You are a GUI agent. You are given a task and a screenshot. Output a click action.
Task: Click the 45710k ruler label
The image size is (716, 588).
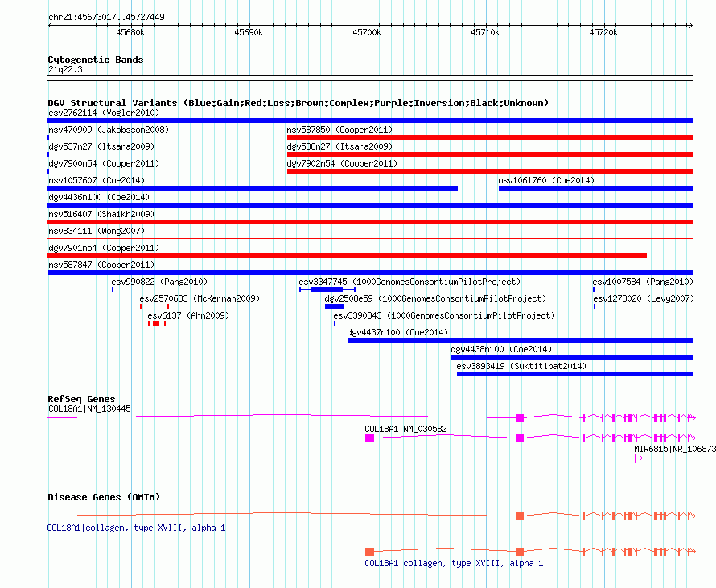tap(485, 32)
